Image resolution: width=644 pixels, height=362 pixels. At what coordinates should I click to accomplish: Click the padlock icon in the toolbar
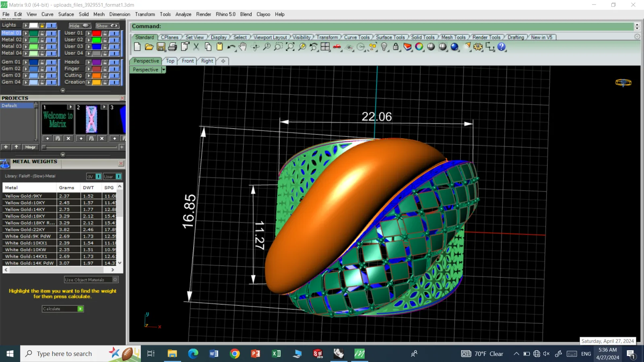coord(396,47)
